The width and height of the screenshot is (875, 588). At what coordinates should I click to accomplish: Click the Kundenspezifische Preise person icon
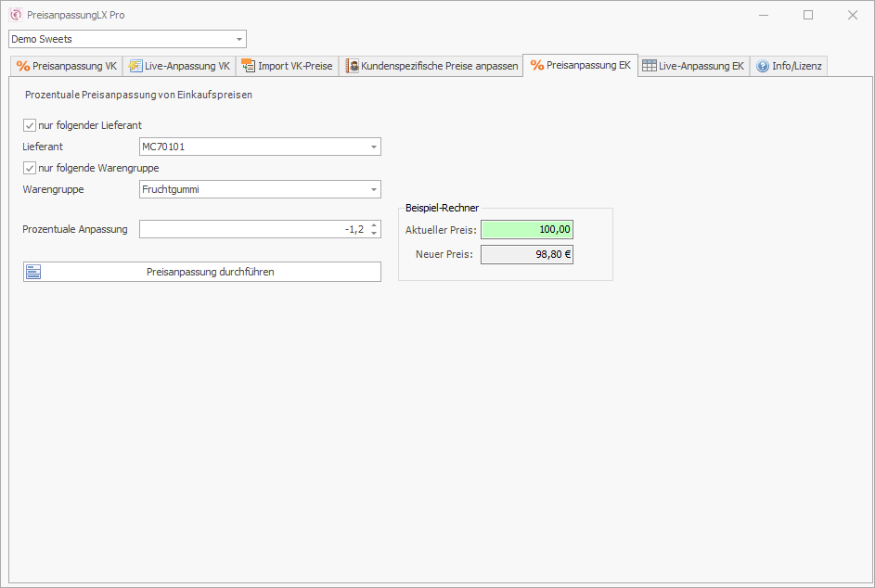tap(353, 66)
